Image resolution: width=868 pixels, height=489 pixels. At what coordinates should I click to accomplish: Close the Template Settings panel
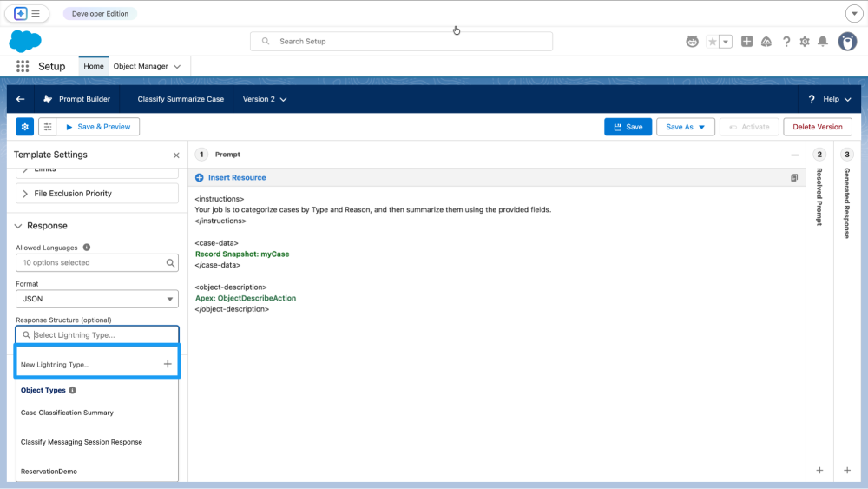pos(176,155)
